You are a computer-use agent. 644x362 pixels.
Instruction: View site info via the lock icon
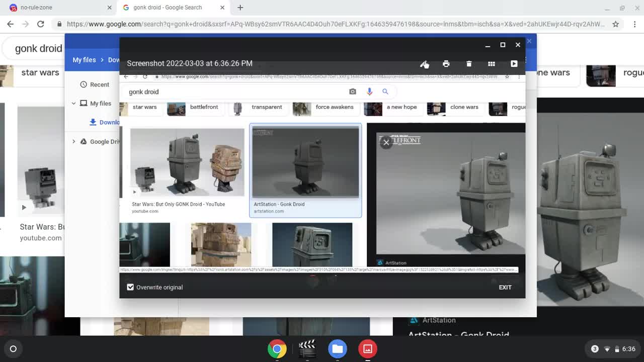click(60, 24)
